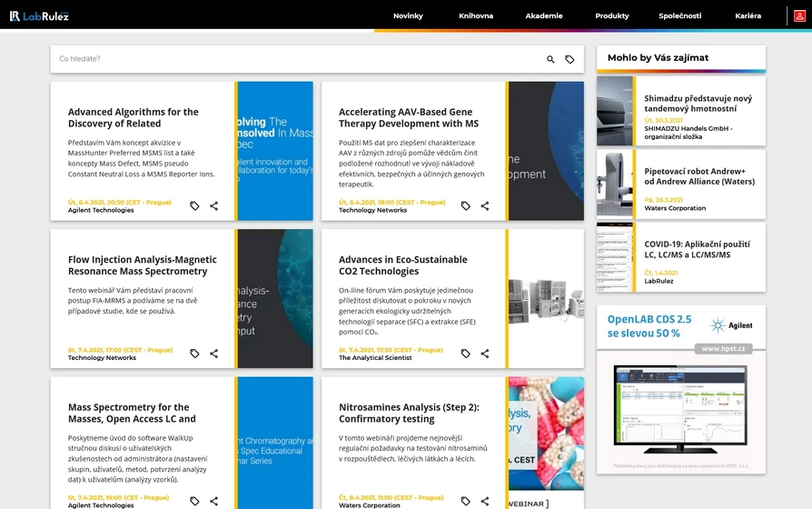Share the Accelerating AAV-Based Gene card
The image size is (812, 509).
tap(485, 205)
